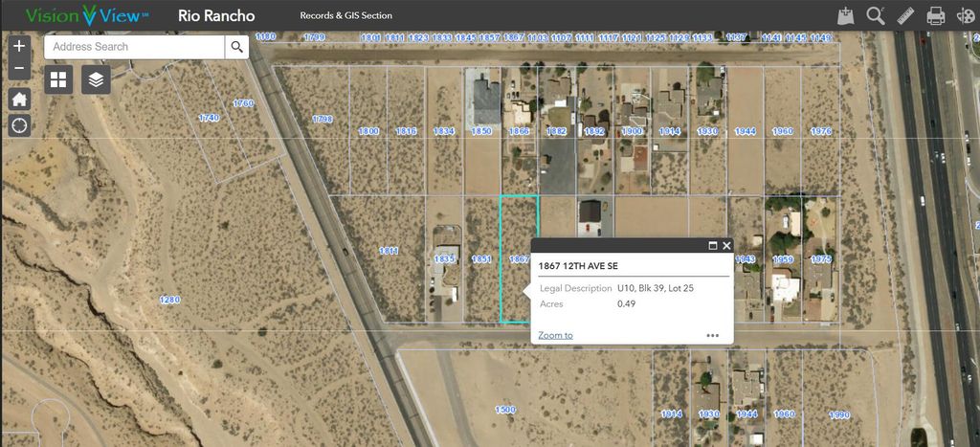Submit the address search magnifier
This screenshot has width=980, height=447.
click(237, 47)
